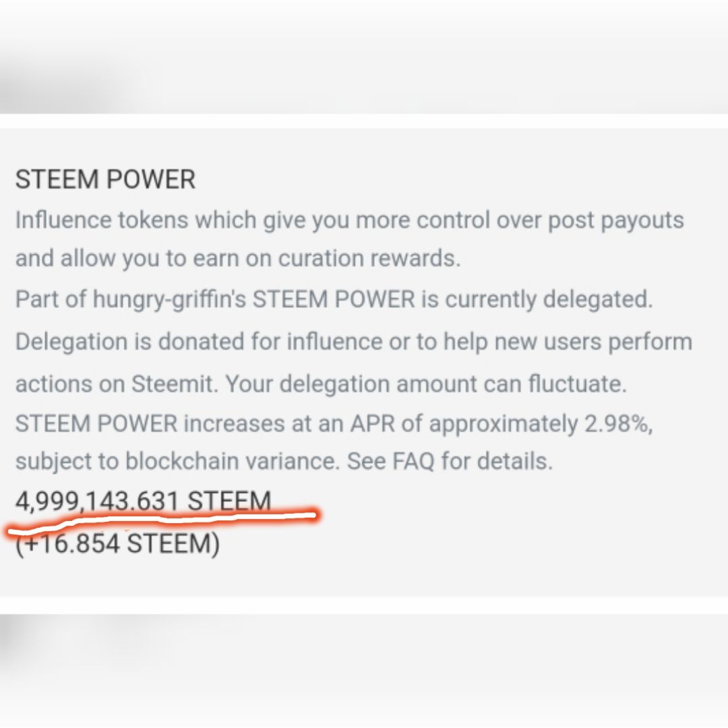The image size is (728, 728).
Task: Click the "See FAQ for details" sentence
Action: (450, 462)
